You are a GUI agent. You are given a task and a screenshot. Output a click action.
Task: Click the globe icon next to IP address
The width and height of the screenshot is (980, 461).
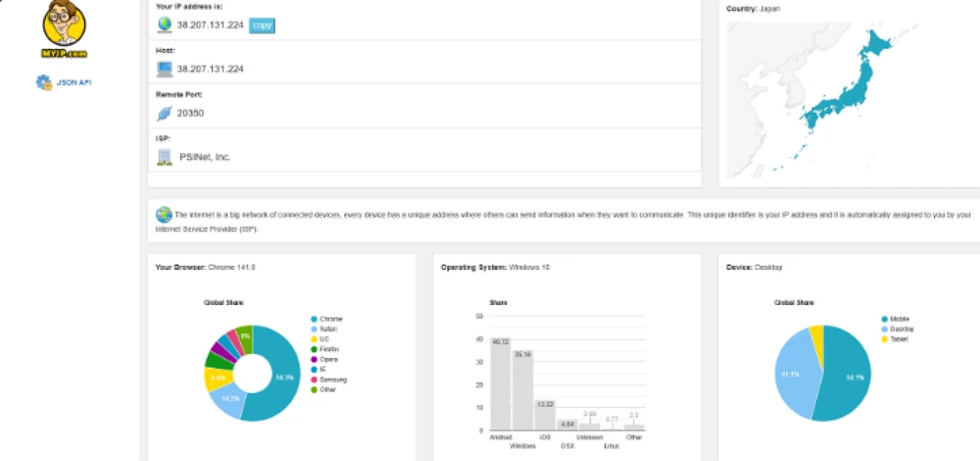point(165,25)
